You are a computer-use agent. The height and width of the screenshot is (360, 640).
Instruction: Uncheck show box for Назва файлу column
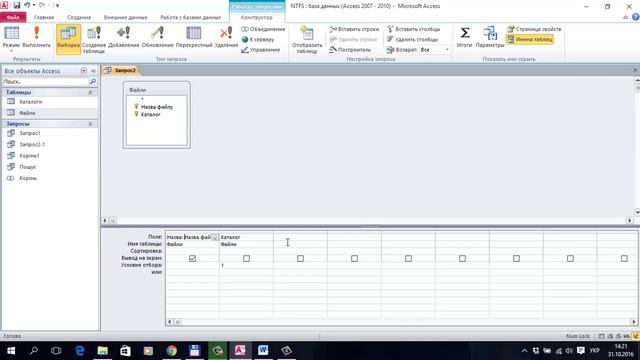(192, 258)
